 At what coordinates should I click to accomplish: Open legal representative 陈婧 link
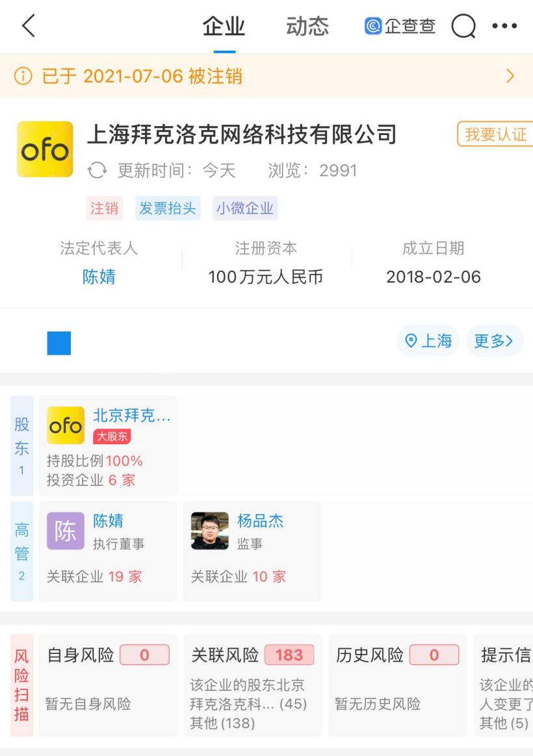tap(99, 277)
